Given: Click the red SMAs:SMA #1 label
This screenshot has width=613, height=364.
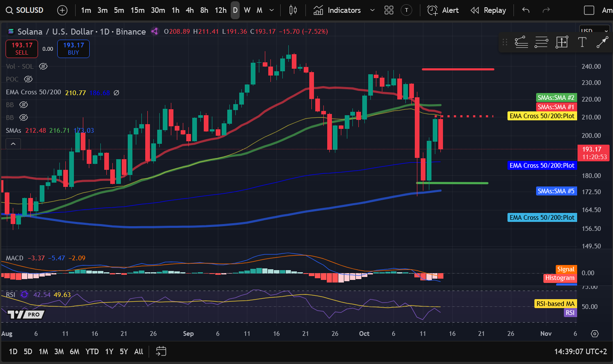Looking at the screenshot, I should pos(556,107).
